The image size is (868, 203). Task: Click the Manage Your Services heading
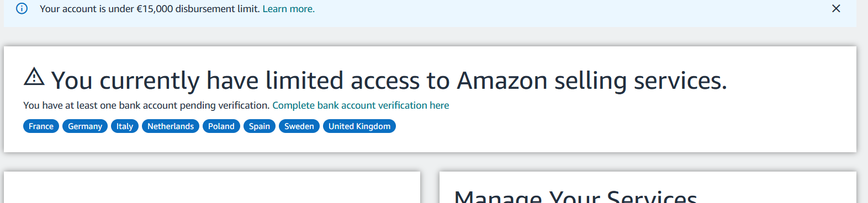(x=575, y=196)
